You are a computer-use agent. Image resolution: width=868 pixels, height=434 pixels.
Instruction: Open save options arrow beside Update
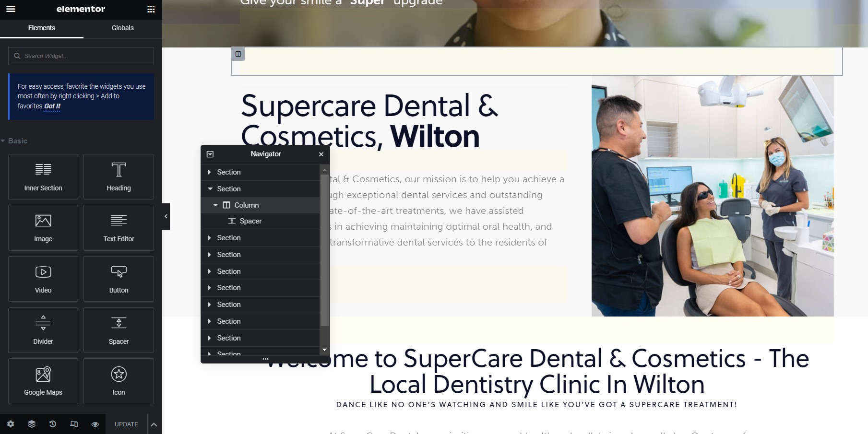click(154, 424)
